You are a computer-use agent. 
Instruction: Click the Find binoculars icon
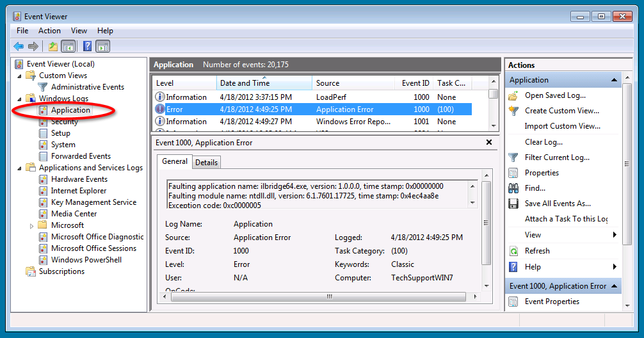click(x=513, y=188)
